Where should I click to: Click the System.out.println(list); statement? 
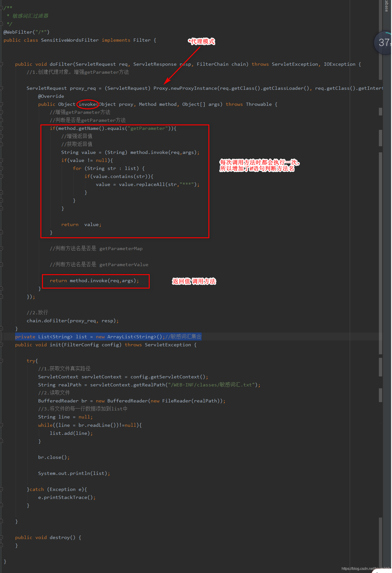tap(74, 473)
